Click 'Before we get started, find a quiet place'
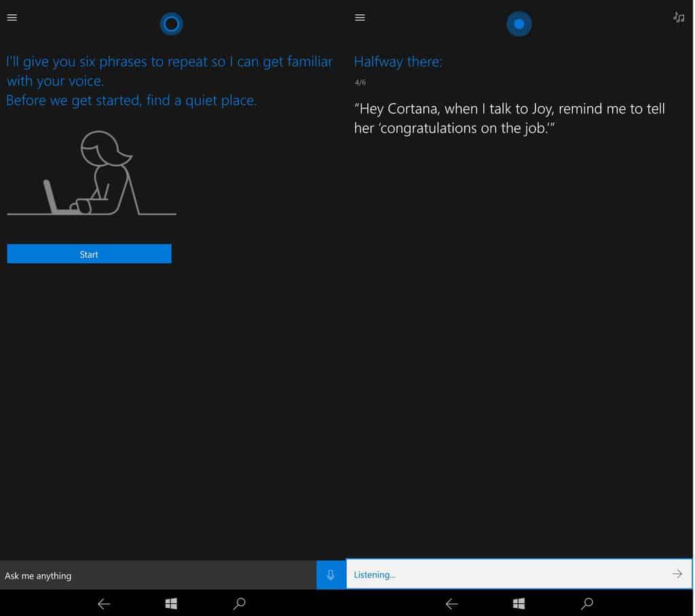 tap(131, 101)
